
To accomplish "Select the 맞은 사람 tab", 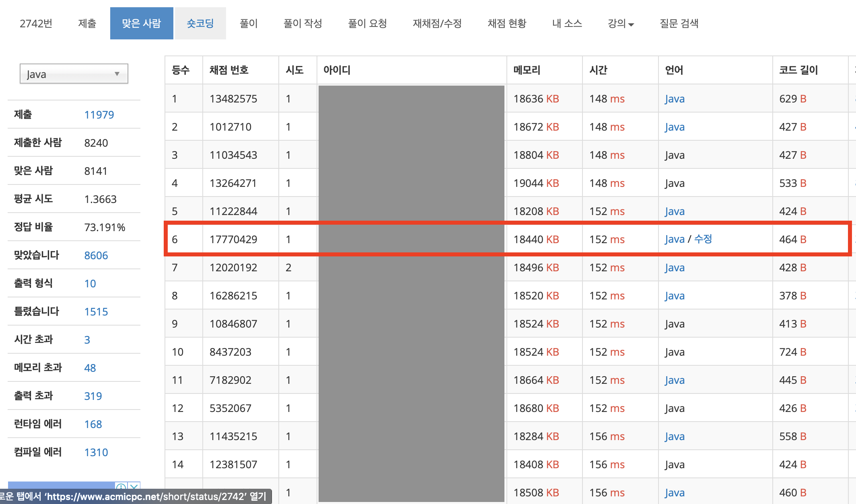I will pos(142,24).
